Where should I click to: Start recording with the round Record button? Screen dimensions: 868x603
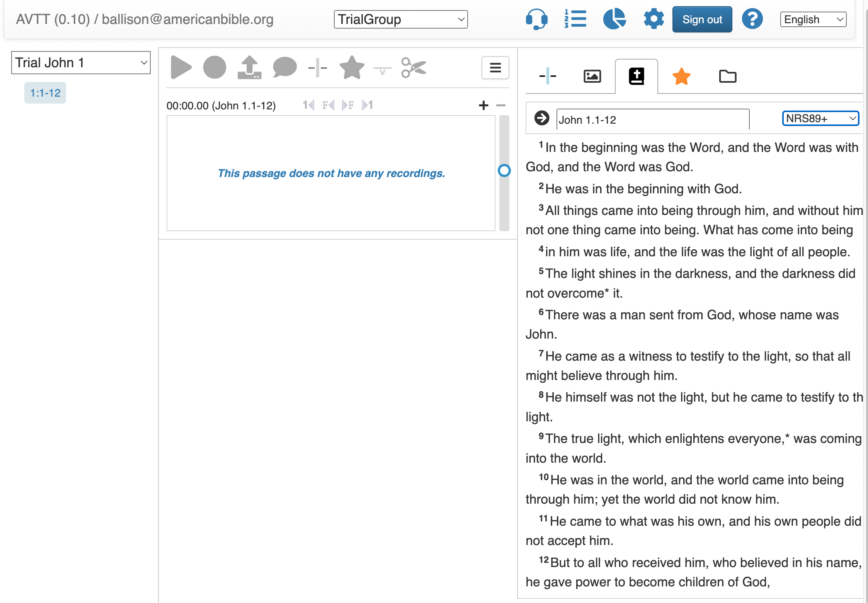click(214, 68)
